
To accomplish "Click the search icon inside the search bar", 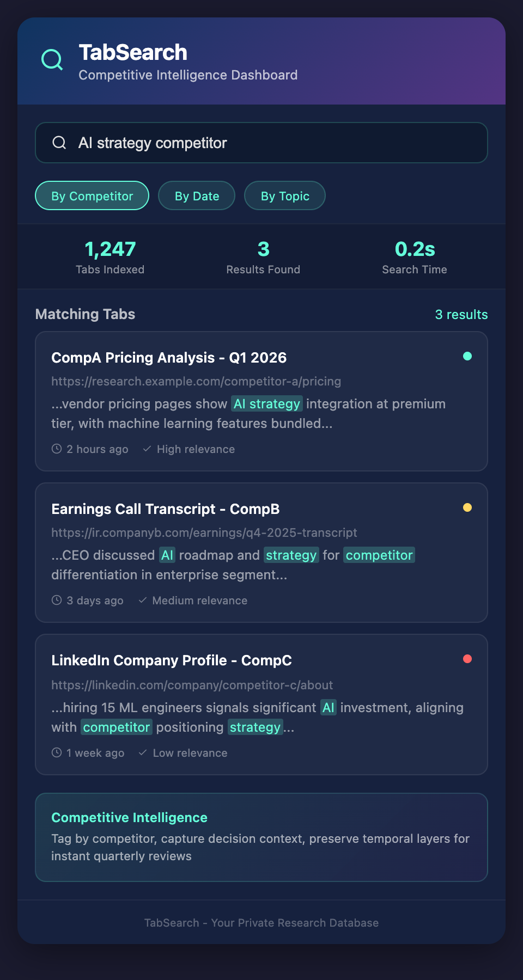I will (x=59, y=143).
